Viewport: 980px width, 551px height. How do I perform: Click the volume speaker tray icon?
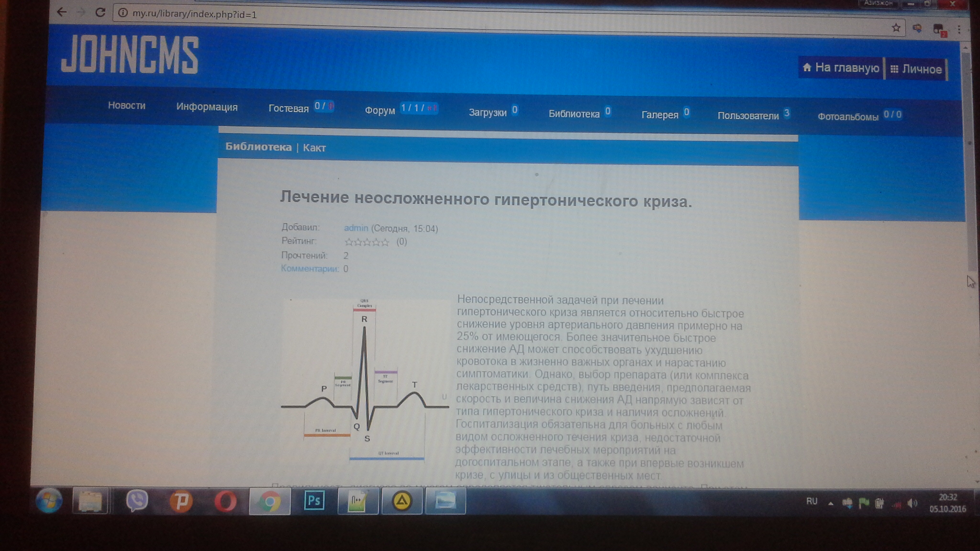913,503
